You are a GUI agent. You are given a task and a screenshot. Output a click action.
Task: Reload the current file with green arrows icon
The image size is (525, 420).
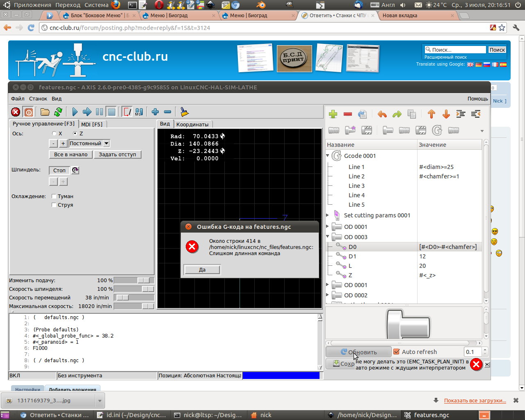pyautogui.click(x=58, y=112)
